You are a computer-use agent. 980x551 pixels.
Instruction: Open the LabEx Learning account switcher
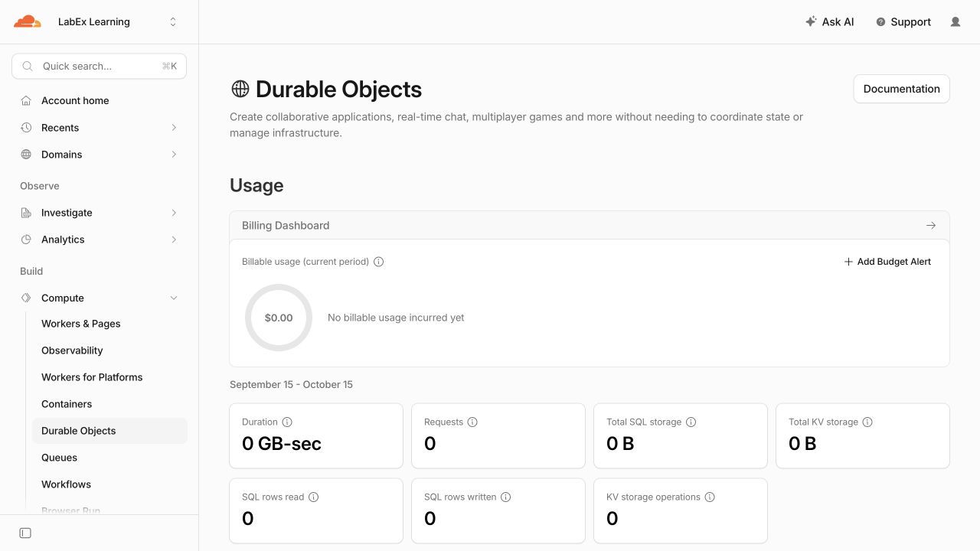[x=117, y=22]
